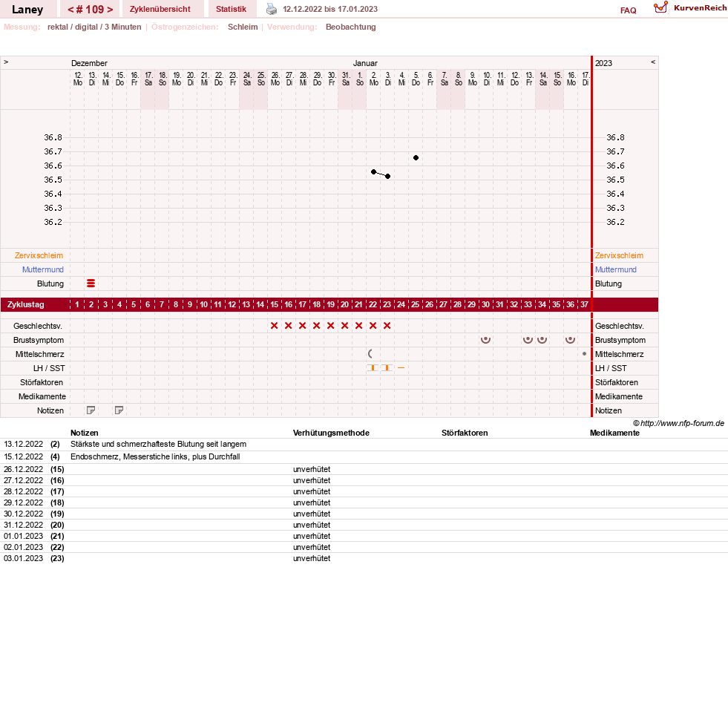Click the intercourse X mark on cycle day 23
Screen dimensions: 728x714
(387, 326)
